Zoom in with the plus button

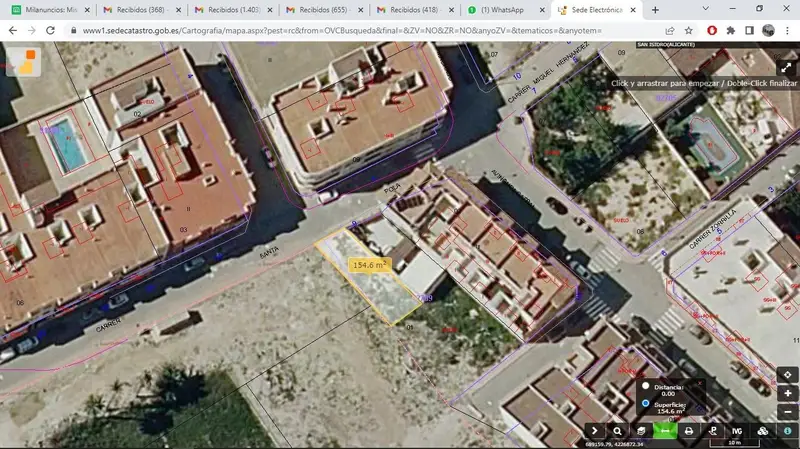point(788,393)
